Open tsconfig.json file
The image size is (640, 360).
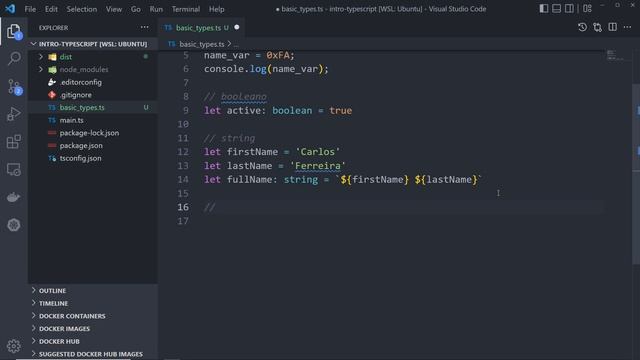pos(92,158)
